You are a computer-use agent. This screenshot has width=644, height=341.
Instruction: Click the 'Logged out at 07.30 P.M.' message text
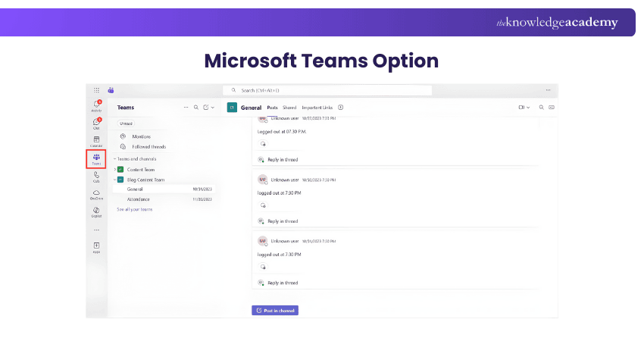282,132
